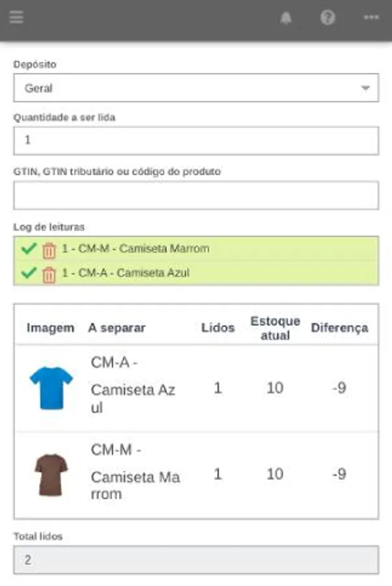This screenshot has width=392, height=586.
Task: Open the notifications bell
Action: coord(286,18)
